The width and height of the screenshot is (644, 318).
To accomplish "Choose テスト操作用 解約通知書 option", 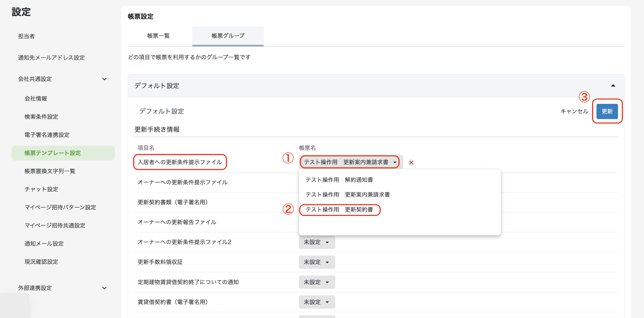I will tap(339, 180).
